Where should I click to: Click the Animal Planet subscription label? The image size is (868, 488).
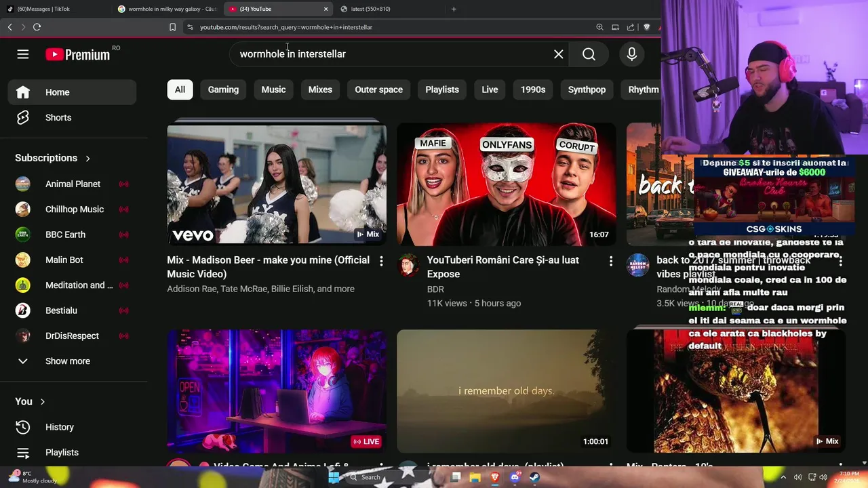click(x=73, y=184)
